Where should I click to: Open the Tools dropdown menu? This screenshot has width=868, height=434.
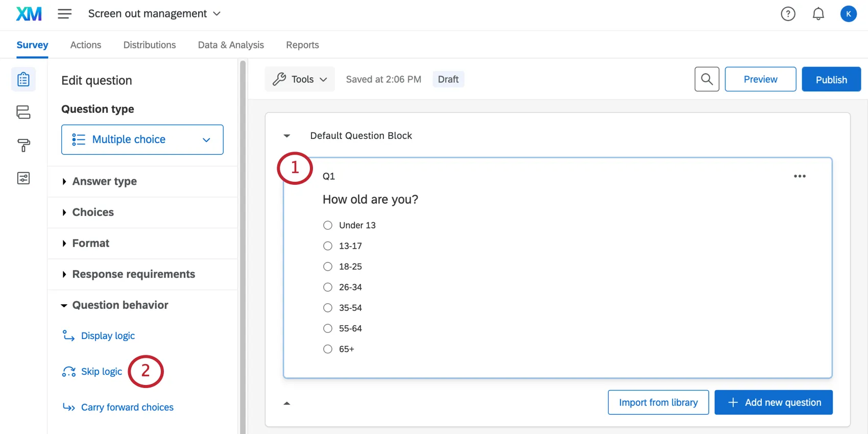point(300,79)
